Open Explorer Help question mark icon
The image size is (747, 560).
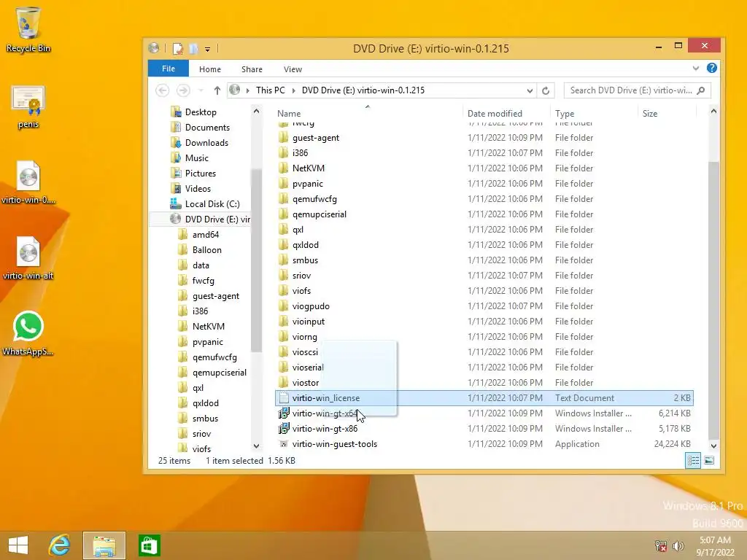[x=712, y=68]
